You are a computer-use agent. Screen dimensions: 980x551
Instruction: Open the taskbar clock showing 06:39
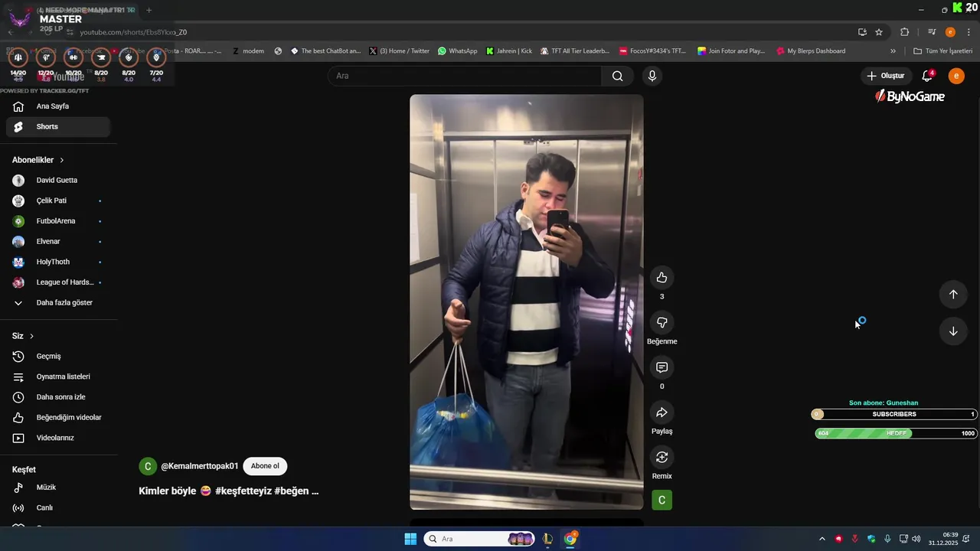943,539
